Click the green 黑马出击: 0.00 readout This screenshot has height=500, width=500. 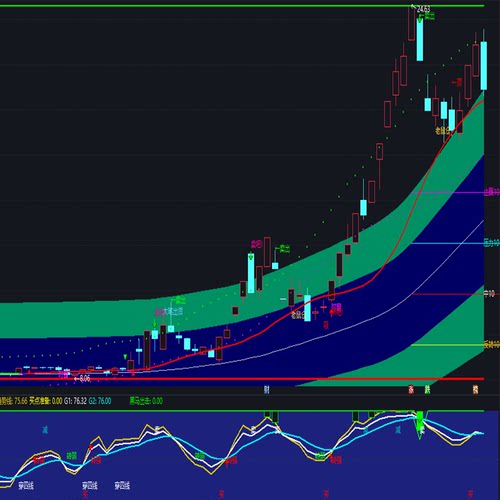pyautogui.click(x=146, y=401)
